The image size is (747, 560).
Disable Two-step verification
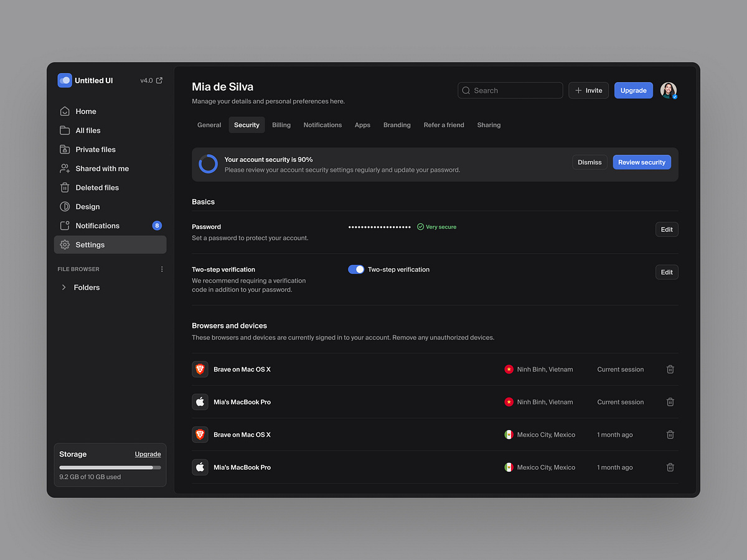356,269
